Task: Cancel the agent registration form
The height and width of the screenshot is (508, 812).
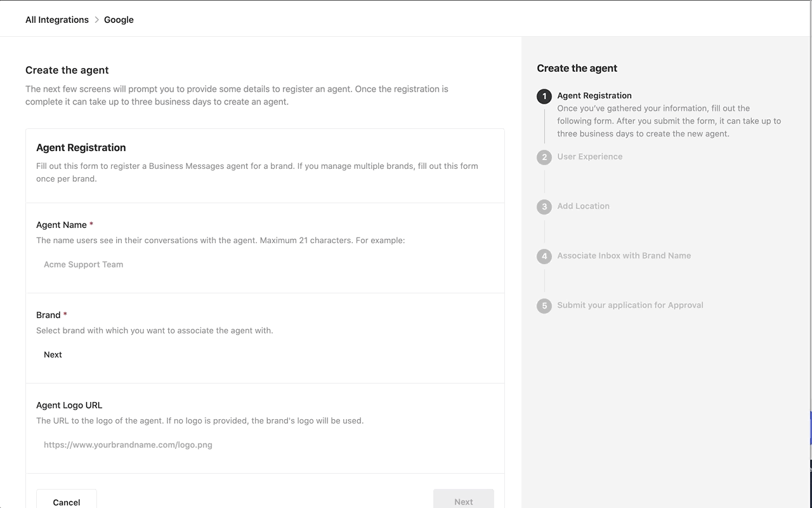Action: click(x=67, y=502)
